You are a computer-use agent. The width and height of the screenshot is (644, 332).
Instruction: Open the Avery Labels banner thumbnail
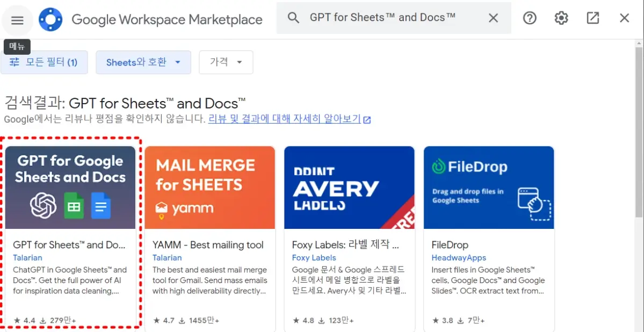[349, 187]
